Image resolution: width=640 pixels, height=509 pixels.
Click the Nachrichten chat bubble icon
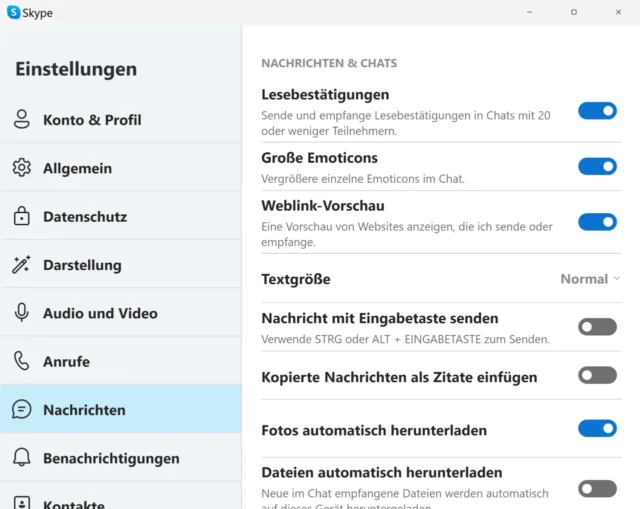point(22,410)
